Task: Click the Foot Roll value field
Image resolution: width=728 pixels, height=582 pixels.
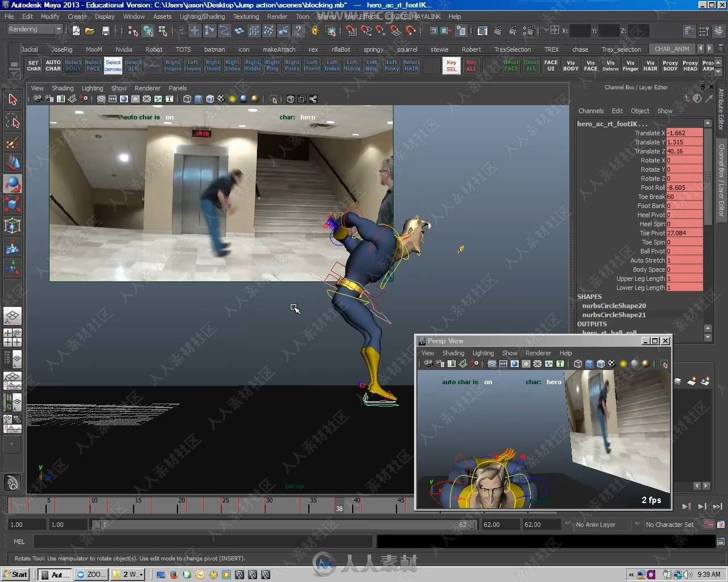Action: (684, 188)
